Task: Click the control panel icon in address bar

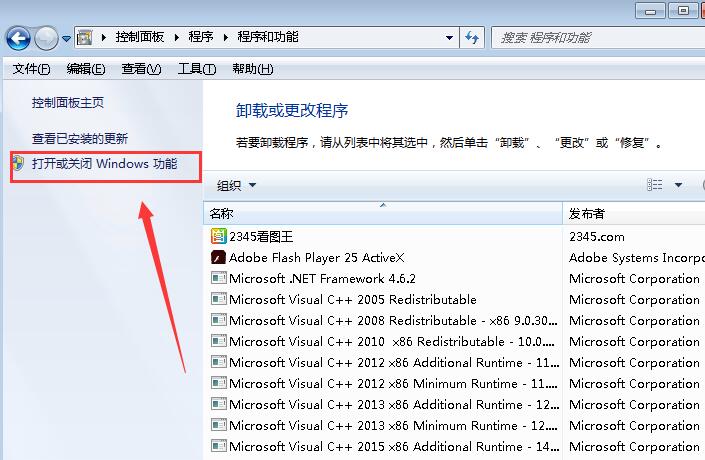Action: [85, 38]
